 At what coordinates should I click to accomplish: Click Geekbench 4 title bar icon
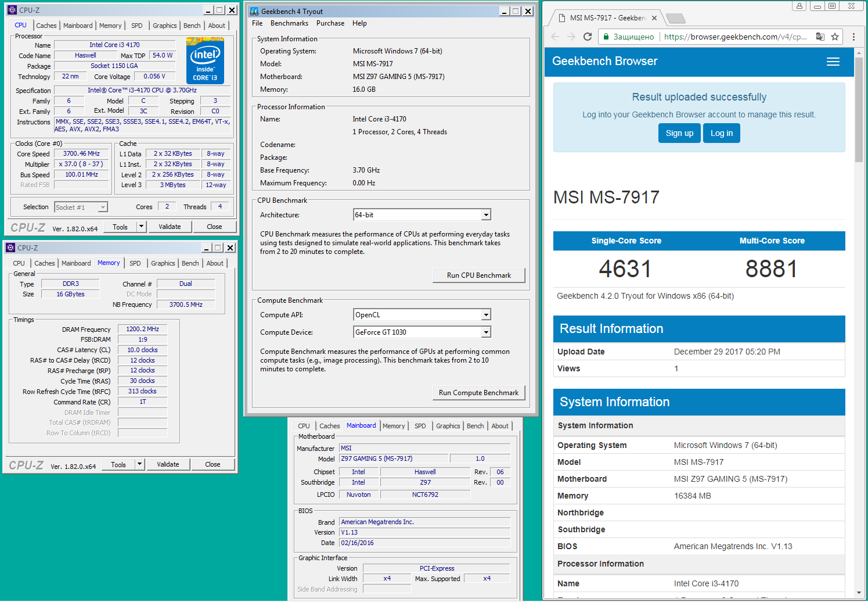pyautogui.click(x=254, y=11)
